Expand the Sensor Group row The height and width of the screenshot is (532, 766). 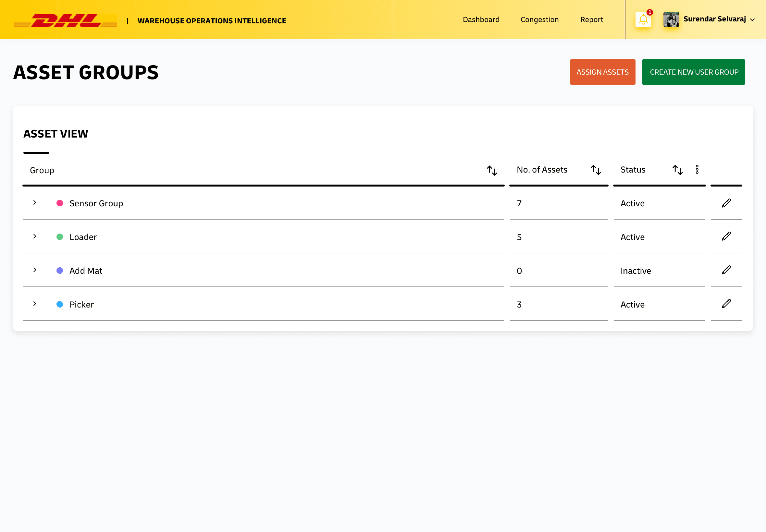click(x=35, y=203)
